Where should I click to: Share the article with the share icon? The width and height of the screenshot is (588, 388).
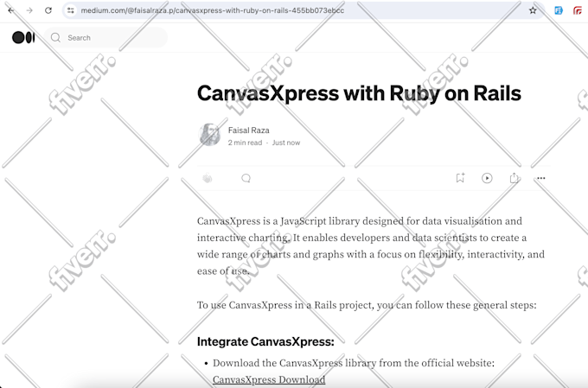[x=514, y=178]
